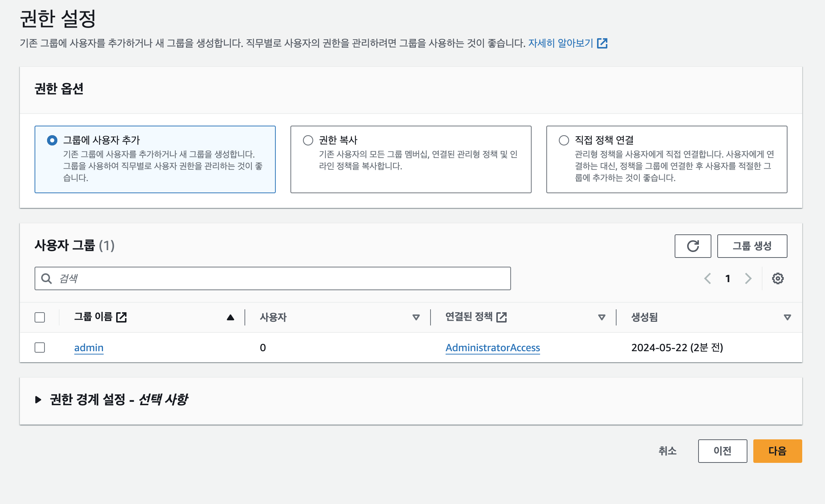Sort by 연결된 정책 column arrow

(601, 317)
